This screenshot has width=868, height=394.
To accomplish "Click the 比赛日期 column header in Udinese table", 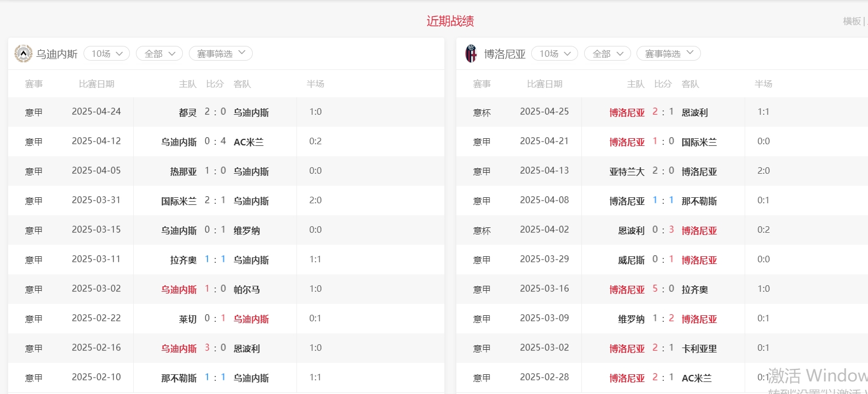I will click(x=97, y=84).
